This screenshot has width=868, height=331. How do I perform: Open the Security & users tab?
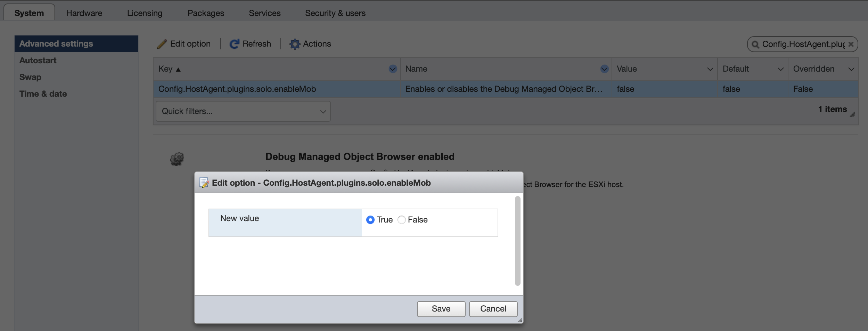click(335, 13)
